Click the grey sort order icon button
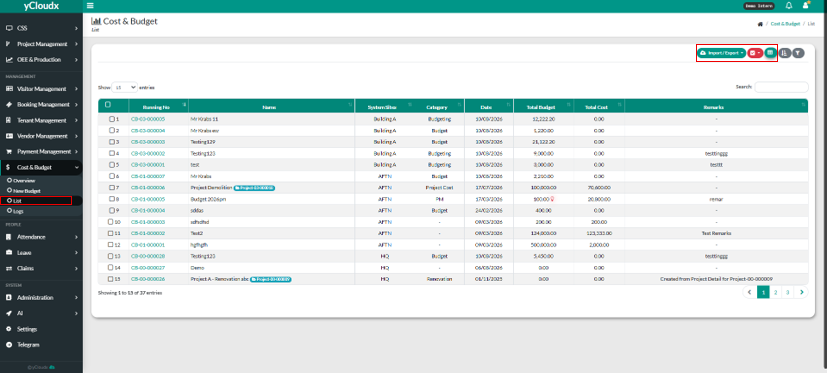Image resolution: width=832 pixels, height=375 pixels. [784, 53]
